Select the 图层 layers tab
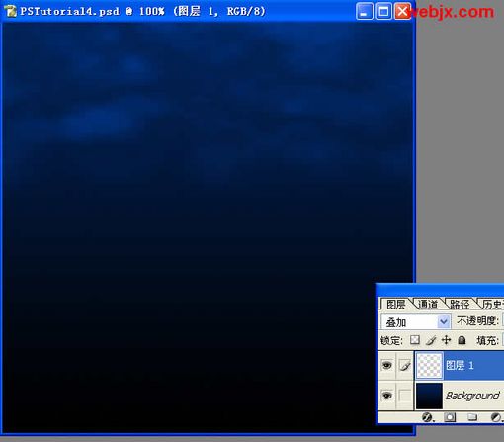This screenshot has height=442, width=504. tap(396, 304)
